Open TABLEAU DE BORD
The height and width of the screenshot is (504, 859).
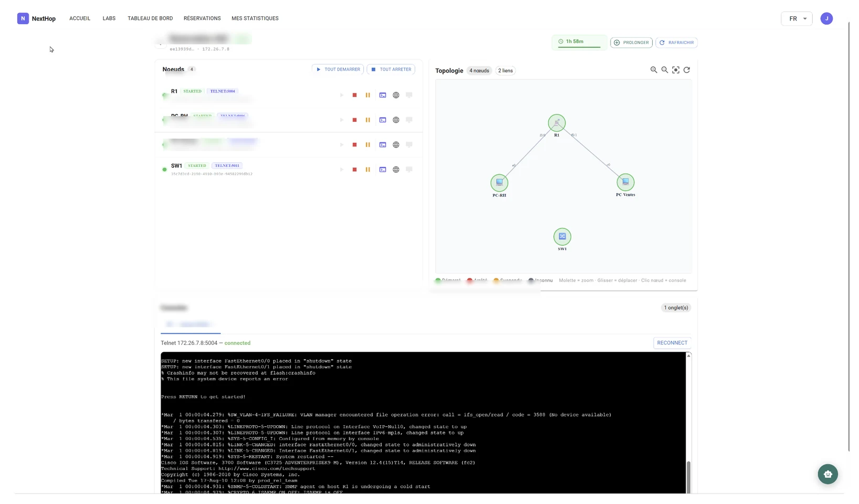click(x=150, y=18)
